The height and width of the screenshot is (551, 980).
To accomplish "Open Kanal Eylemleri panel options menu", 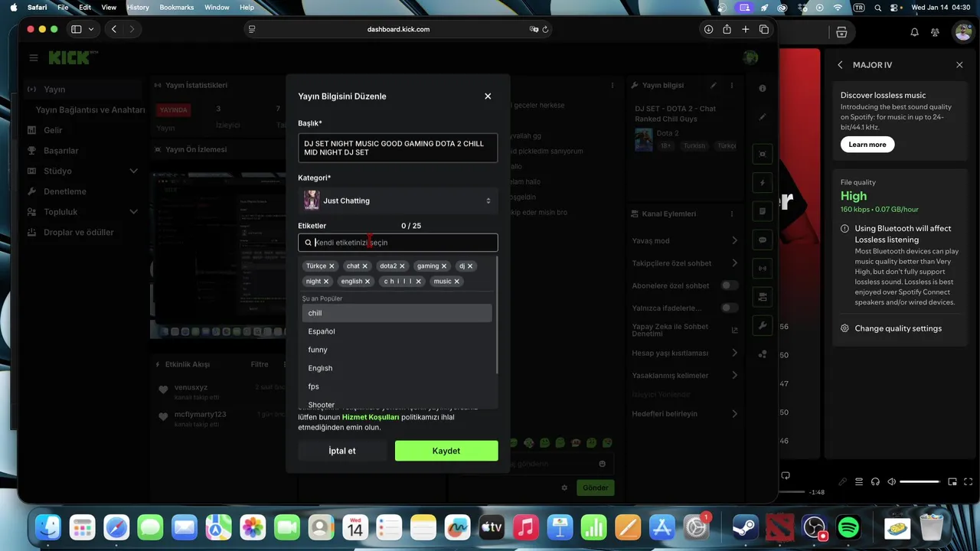I will pyautogui.click(x=732, y=214).
